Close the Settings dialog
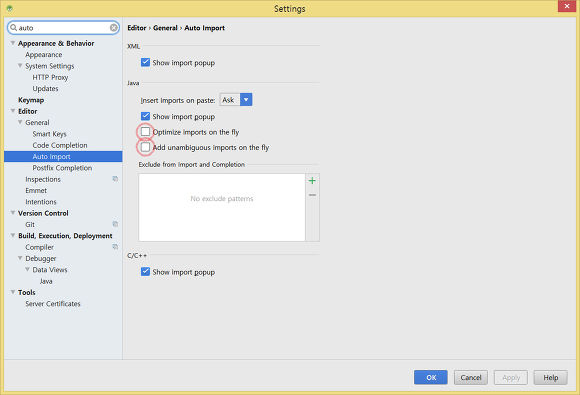 (x=567, y=6)
